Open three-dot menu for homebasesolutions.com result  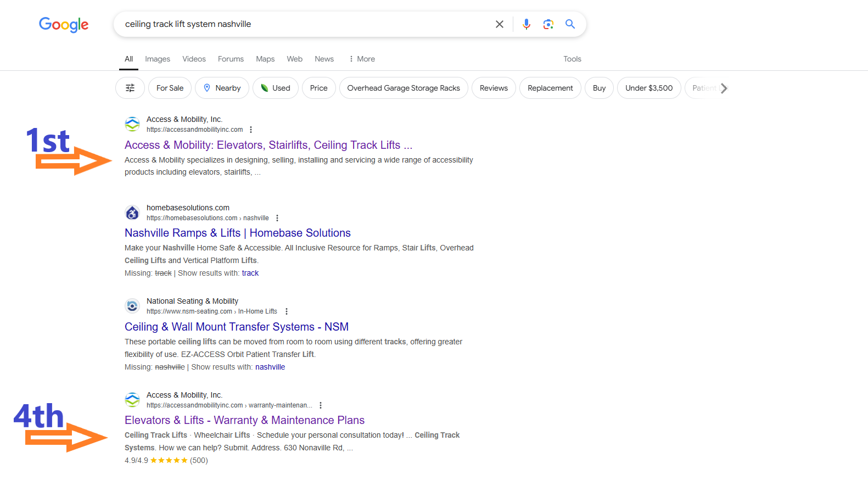click(277, 218)
